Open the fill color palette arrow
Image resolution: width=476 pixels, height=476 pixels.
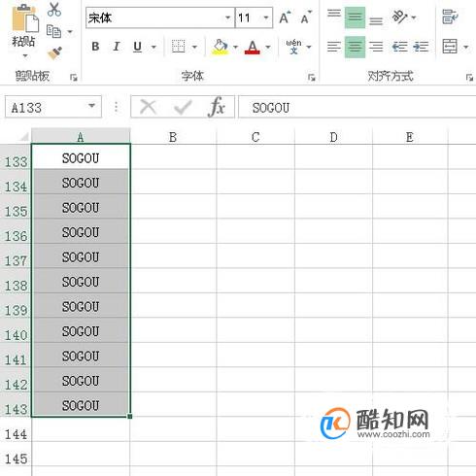click(235, 48)
